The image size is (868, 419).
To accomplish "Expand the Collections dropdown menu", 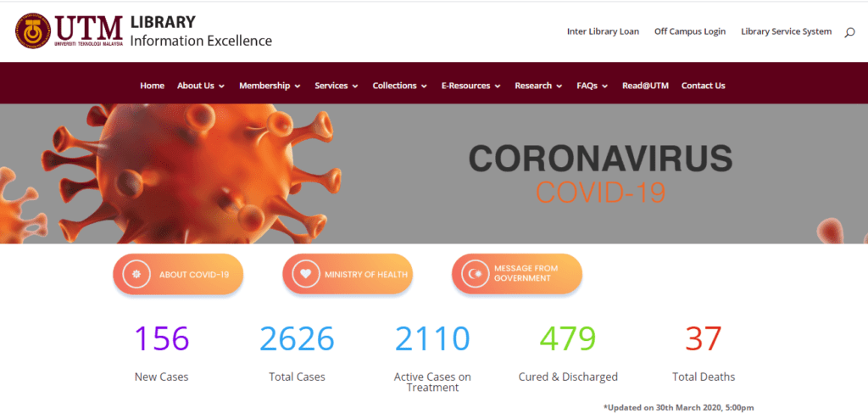I will [x=400, y=86].
